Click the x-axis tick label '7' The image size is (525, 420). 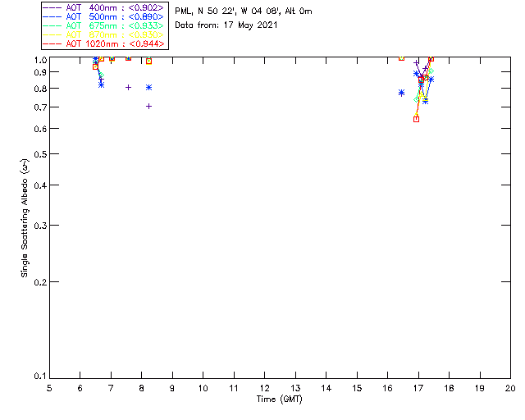click(111, 388)
